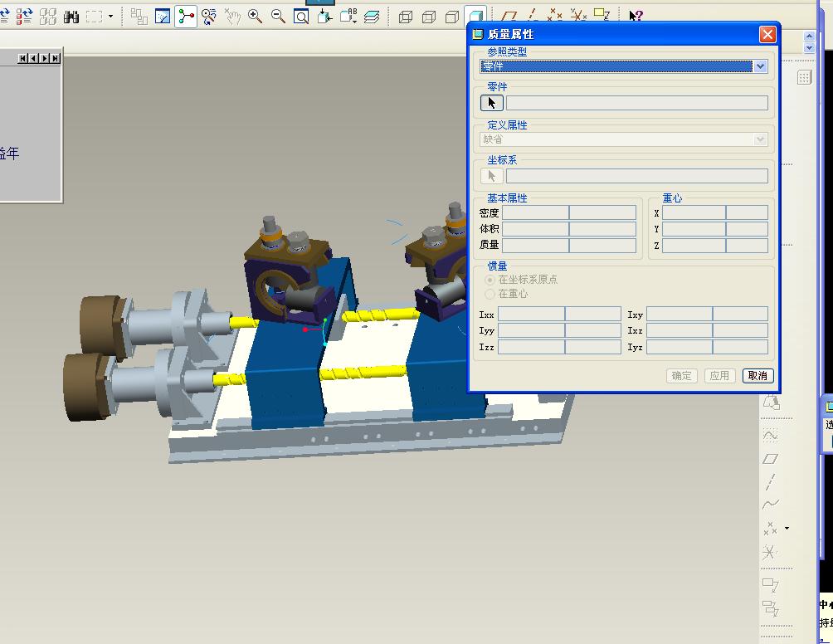Click the Zoom Out magnifier icon
This screenshot has height=644, width=833.
278,17
